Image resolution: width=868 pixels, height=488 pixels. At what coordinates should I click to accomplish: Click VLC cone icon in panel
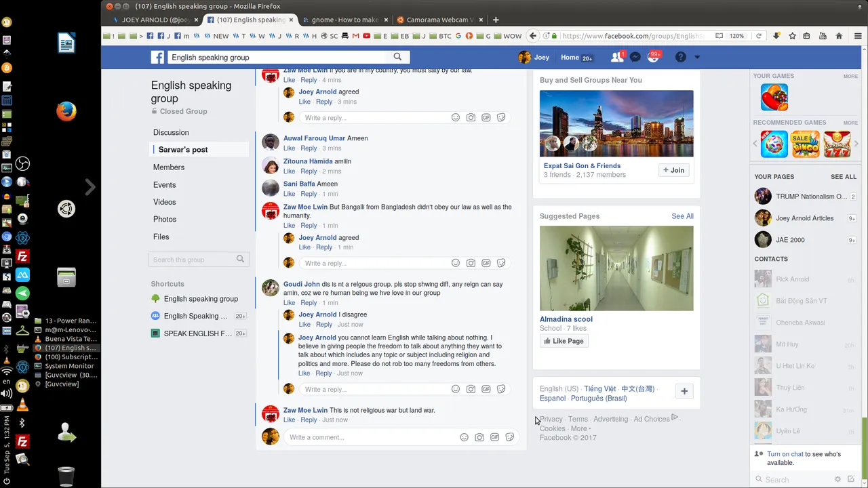22,405
